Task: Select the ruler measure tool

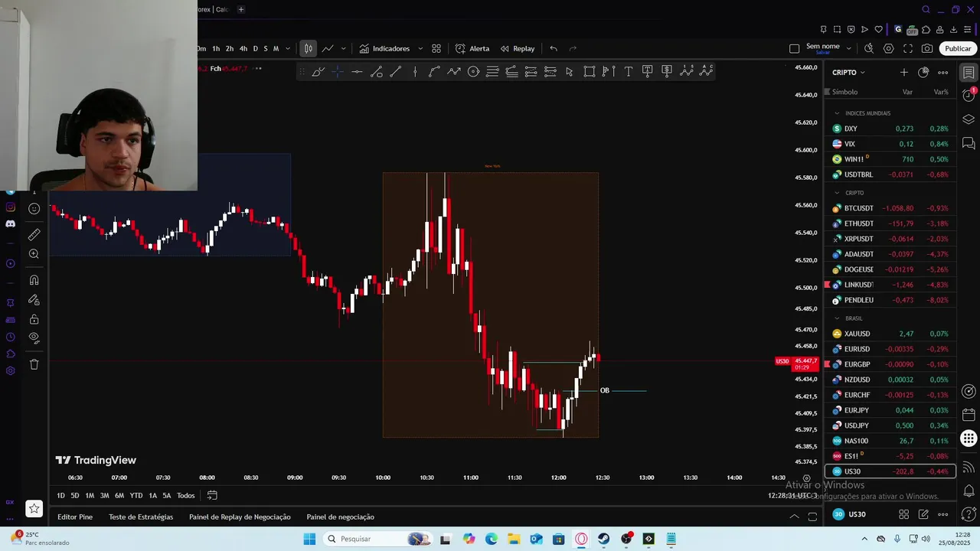Action: [x=34, y=235]
